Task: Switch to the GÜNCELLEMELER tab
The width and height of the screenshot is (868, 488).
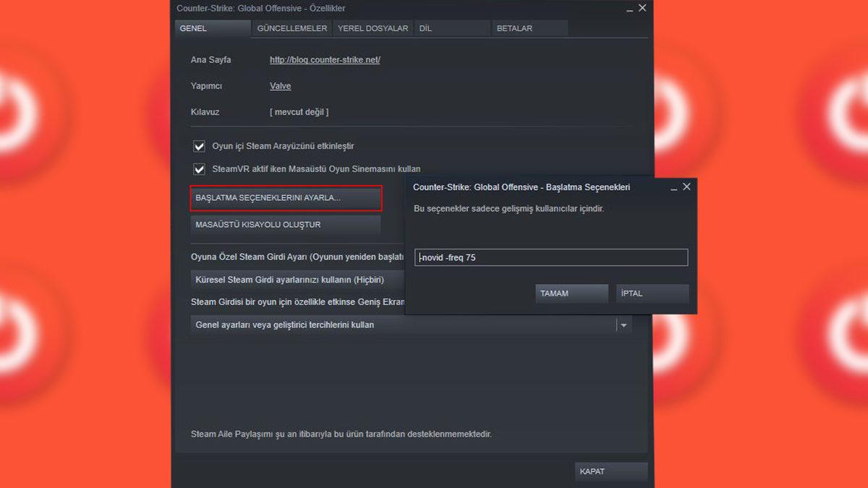Action: pyautogui.click(x=292, y=28)
